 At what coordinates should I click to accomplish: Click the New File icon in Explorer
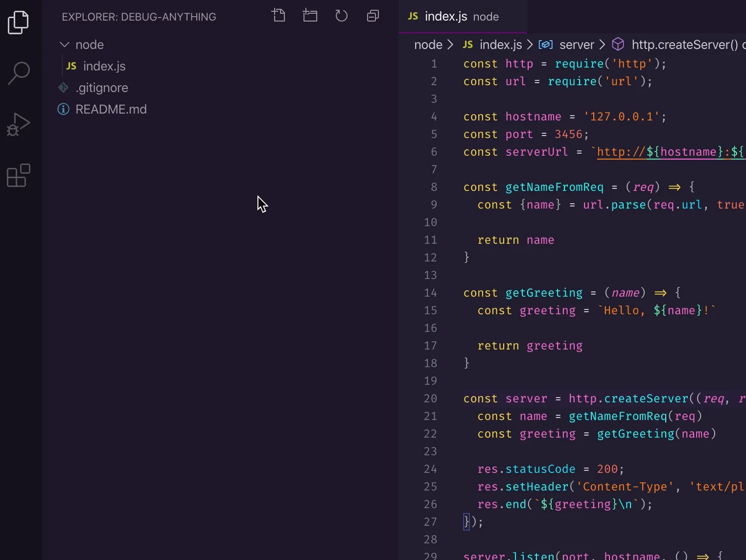coord(279,16)
